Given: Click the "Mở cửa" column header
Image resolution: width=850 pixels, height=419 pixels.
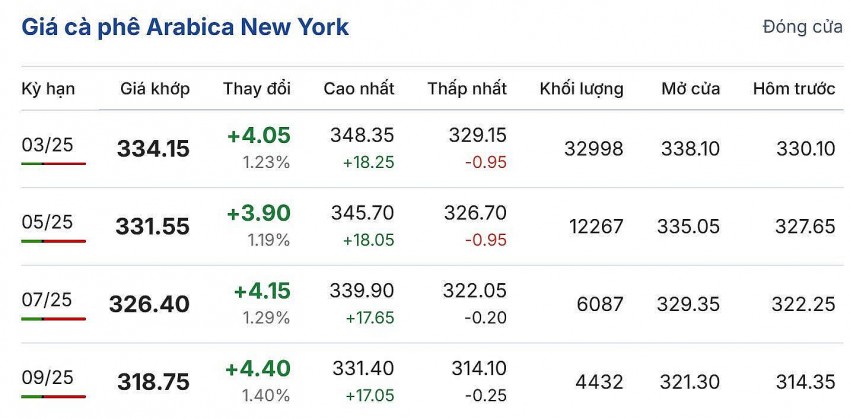Looking at the screenshot, I should tap(690, 89).
